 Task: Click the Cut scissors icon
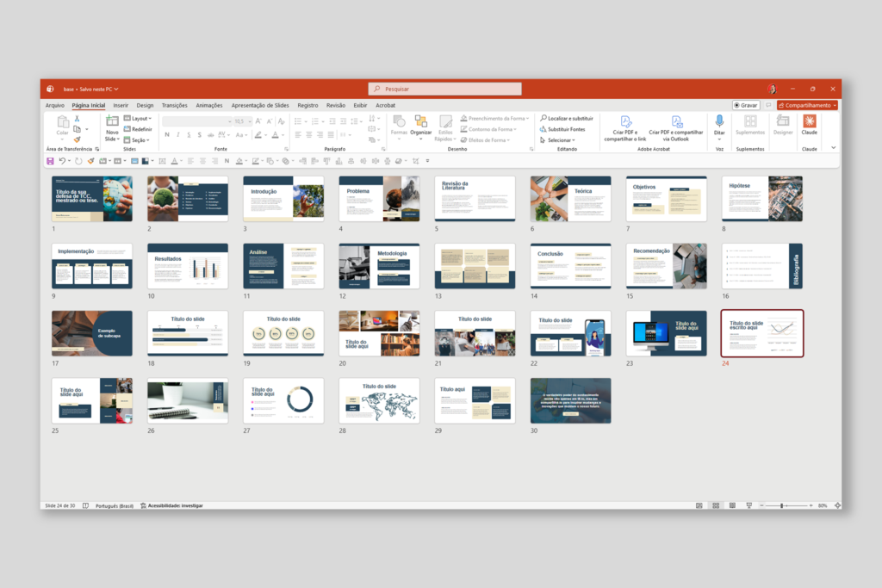(77, 119)
